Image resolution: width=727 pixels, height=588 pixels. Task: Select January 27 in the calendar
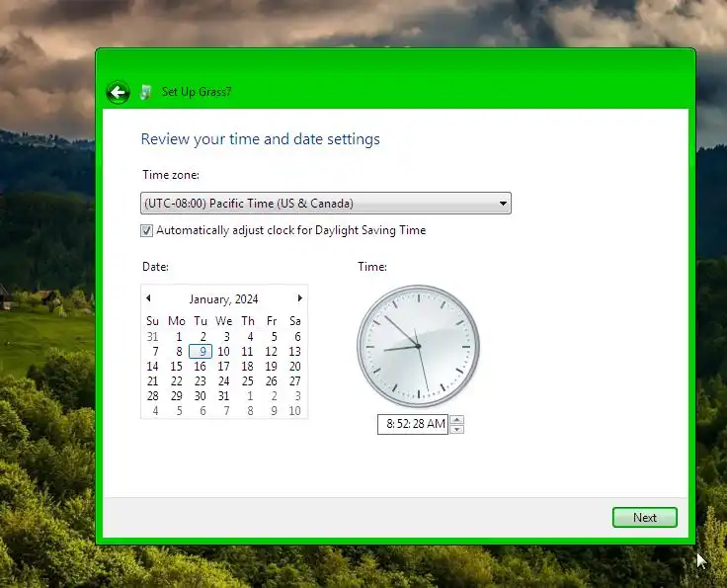tap(295, 381)
